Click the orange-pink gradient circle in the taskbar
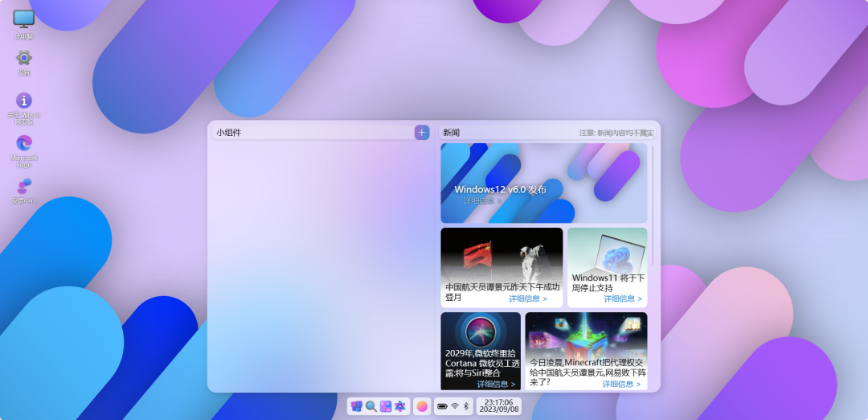The image size is (868, 420). pyautogui.click(x=423, y=406)
